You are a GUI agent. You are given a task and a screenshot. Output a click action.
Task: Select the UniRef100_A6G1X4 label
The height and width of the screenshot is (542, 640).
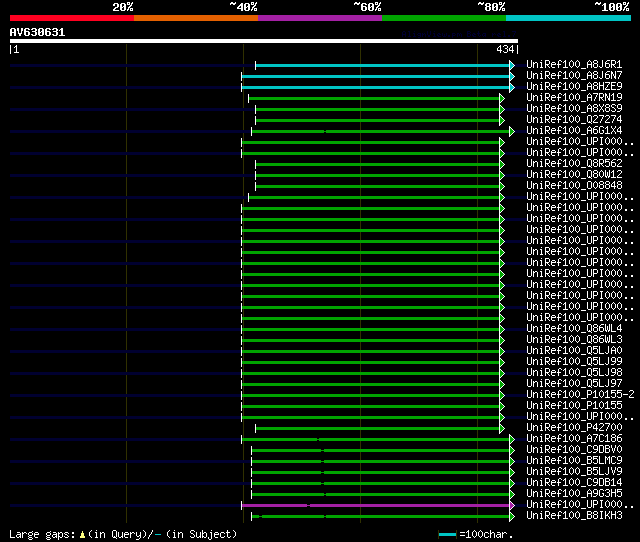pos(574,131)
